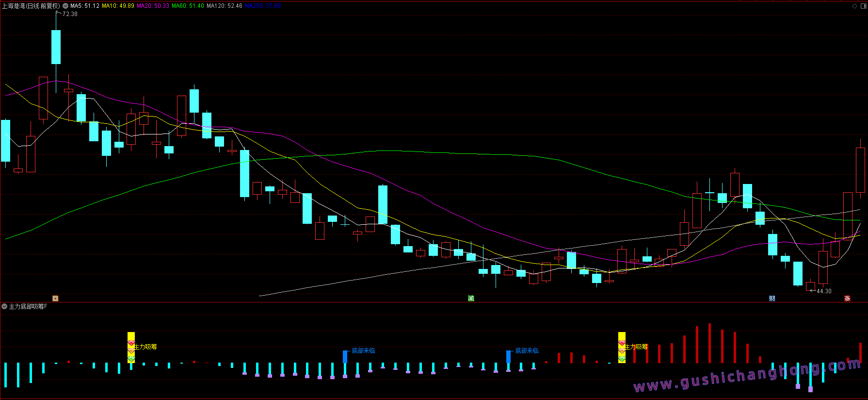The height and width of the screenshot is (400, 868).
Task: Select the MA20: 50.33 indicator label
Action: point(153,6)
